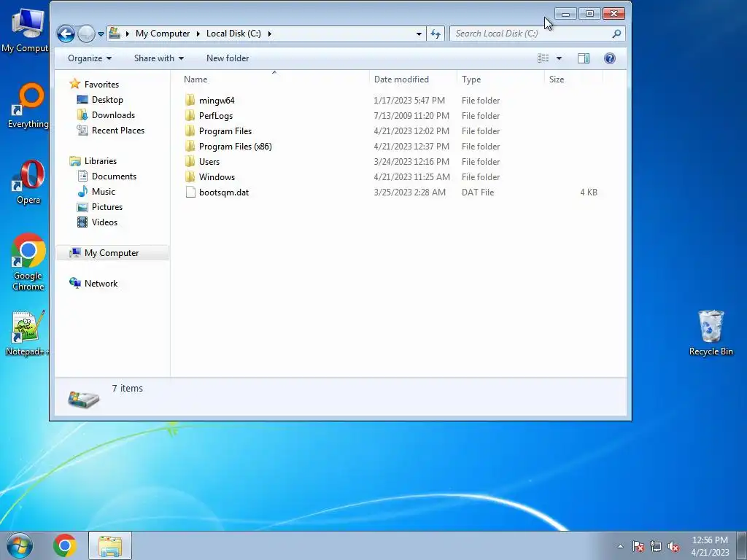Click the 4 KB size of bootsqm.dat

(x=589, y=192)
